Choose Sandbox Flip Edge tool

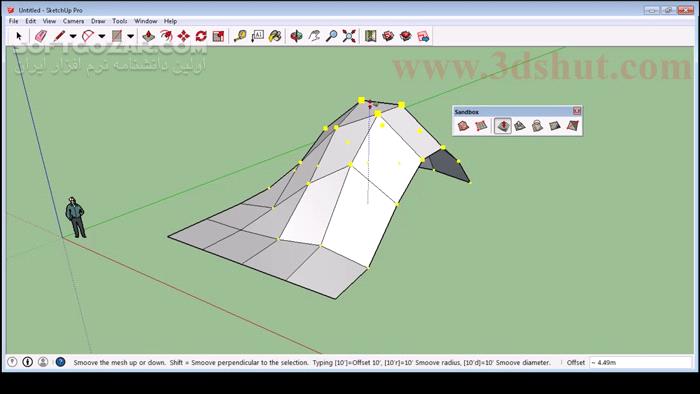coord(572,126)
